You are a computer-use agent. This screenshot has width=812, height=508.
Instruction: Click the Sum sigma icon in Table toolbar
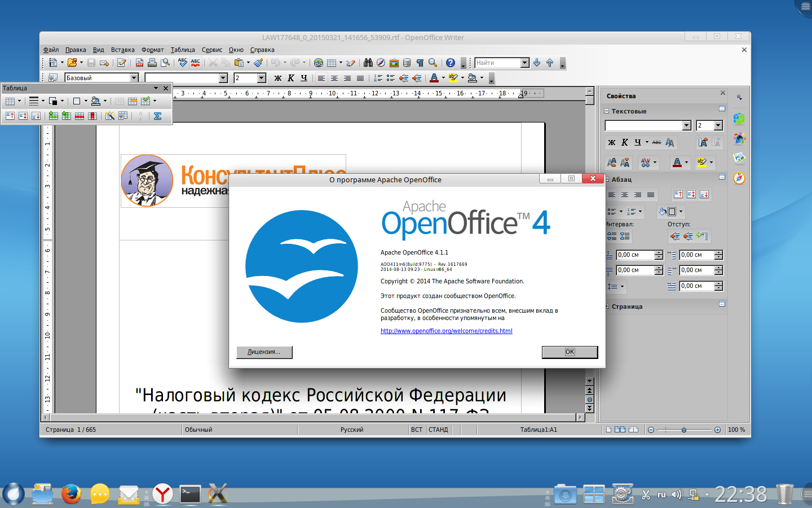(x=158, y=116)
